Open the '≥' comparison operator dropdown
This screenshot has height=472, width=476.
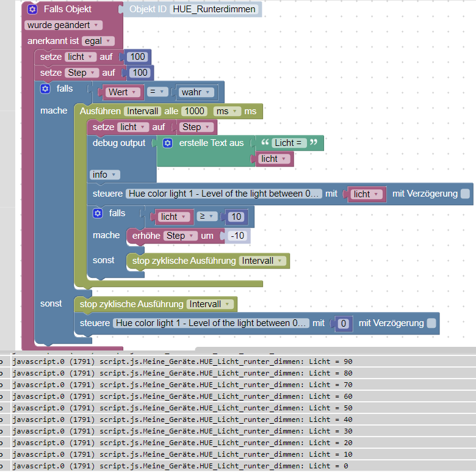click(207, 216)
